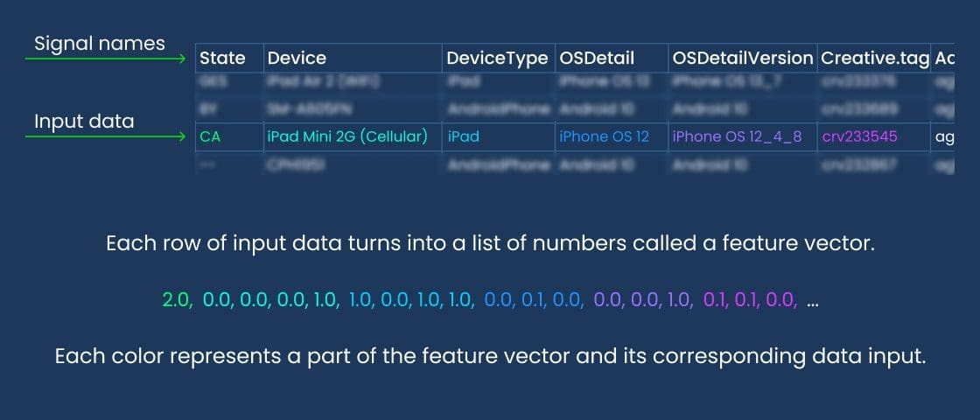Viewport: 980px width, 420px height.
Task: Click the Creative.tag column header
Action: coord(874,58)
